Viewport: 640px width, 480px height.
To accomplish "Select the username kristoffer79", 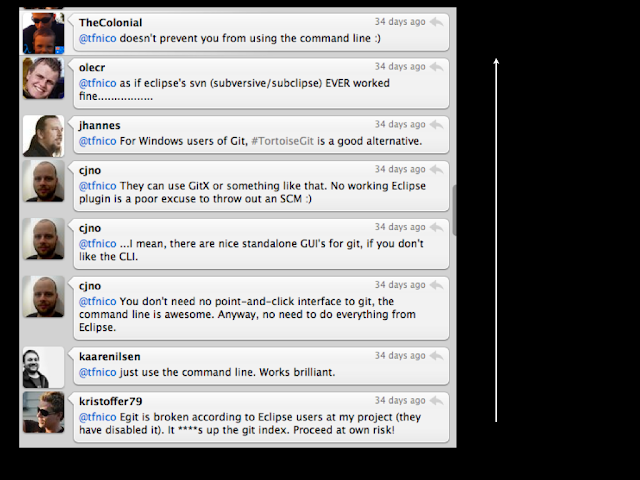I will [x=110, y=400].
